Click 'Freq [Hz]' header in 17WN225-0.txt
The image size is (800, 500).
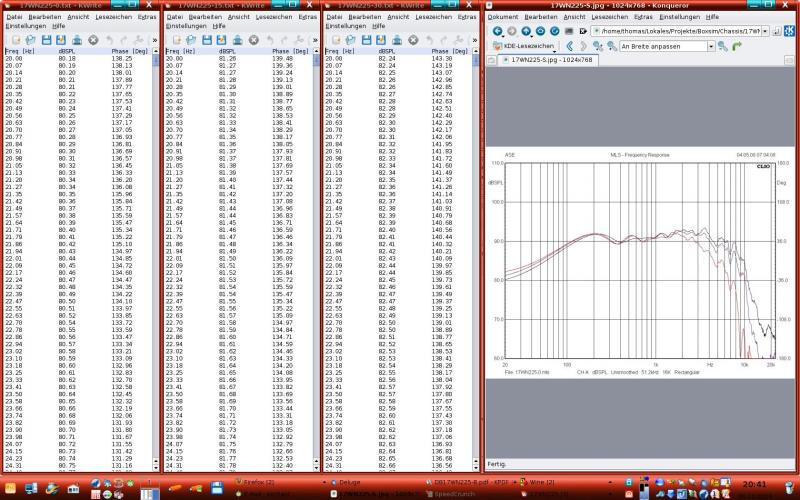(x=19, y=52)
